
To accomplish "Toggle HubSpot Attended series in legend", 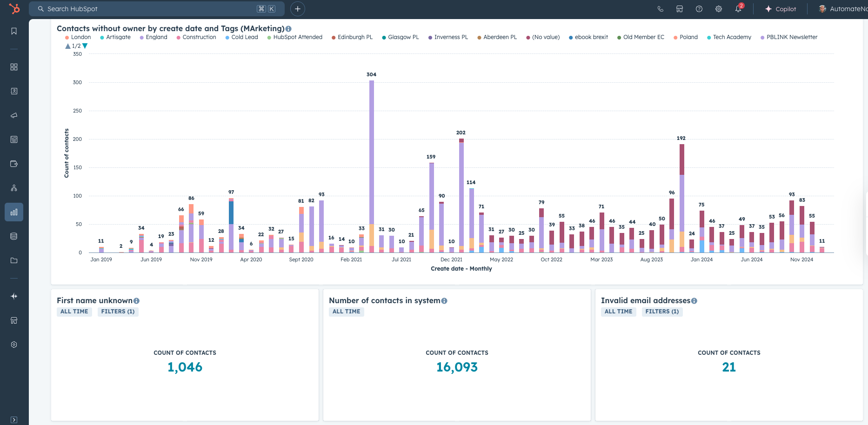I will point(295,37).
